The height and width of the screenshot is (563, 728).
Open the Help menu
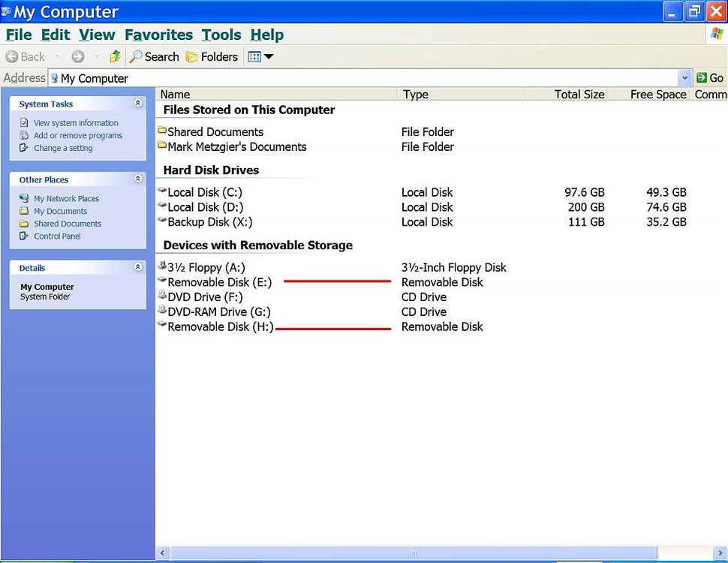[267, 35]
